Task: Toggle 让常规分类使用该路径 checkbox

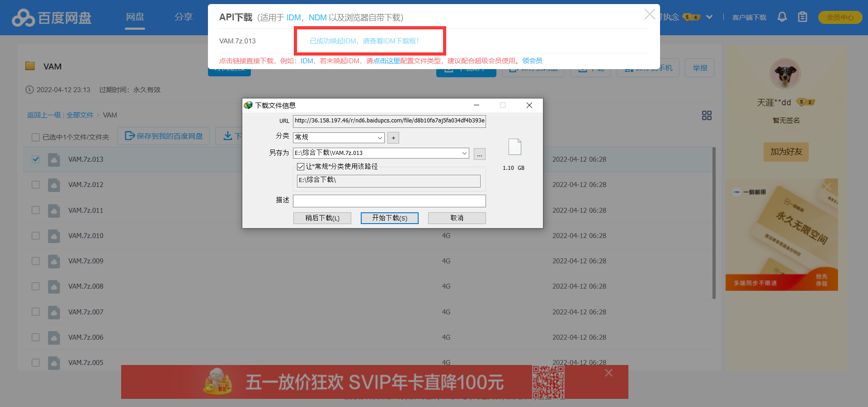Action: pyautogui.click(x=301, y=167)
